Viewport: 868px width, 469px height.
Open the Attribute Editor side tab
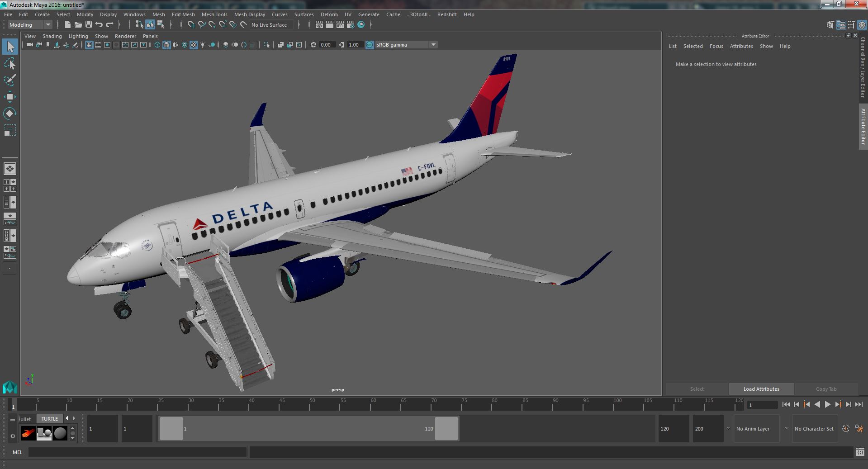point(863,127)
